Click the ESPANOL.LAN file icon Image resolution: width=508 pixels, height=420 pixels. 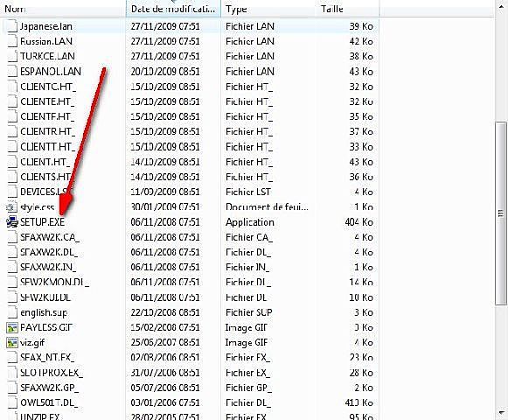point(12,72)
